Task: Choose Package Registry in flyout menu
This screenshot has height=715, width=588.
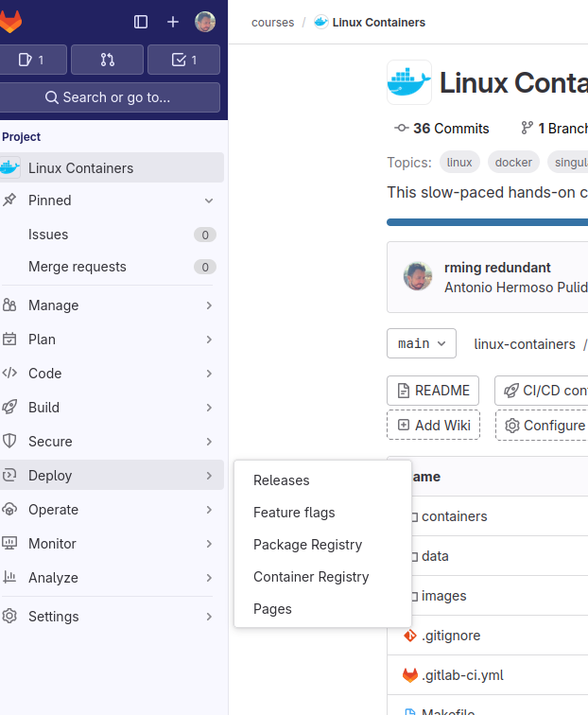Action: pyautogui.click(x=307, y=545)
